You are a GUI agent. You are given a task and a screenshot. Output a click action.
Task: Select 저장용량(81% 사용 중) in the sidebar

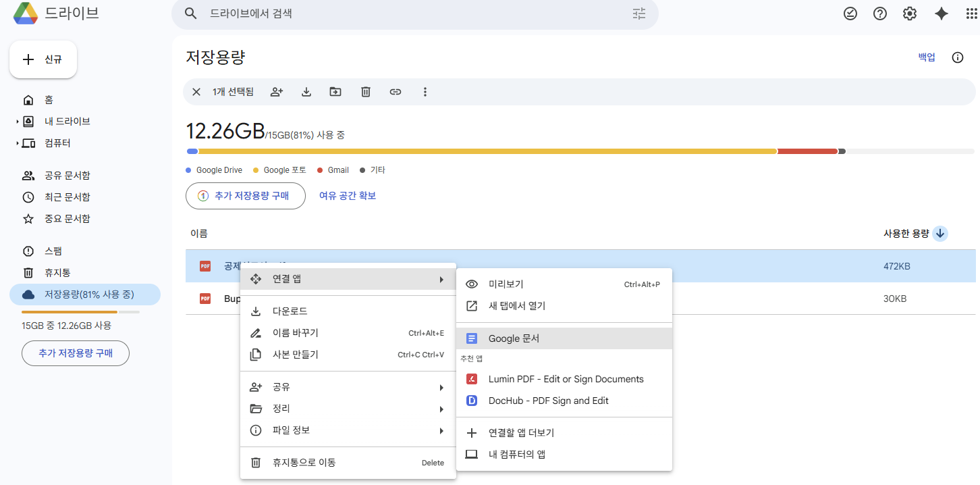pyautogui.click(x=84, y=295)
